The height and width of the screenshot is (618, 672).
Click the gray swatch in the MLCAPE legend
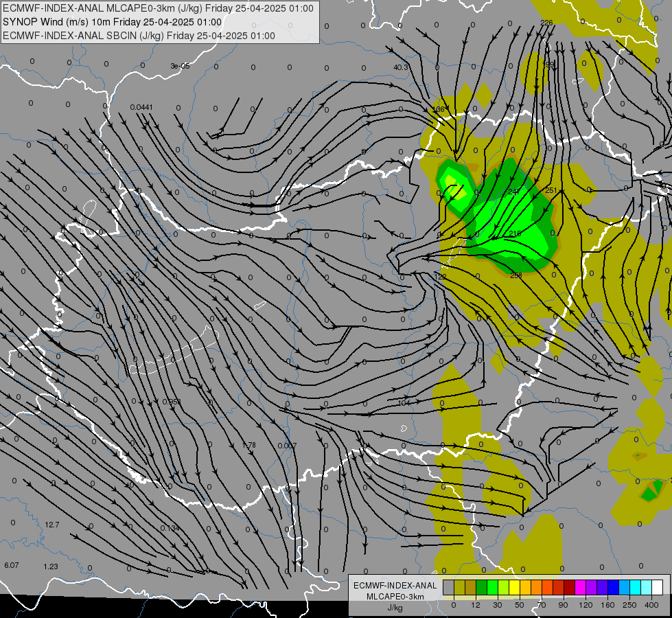[448, 587]
